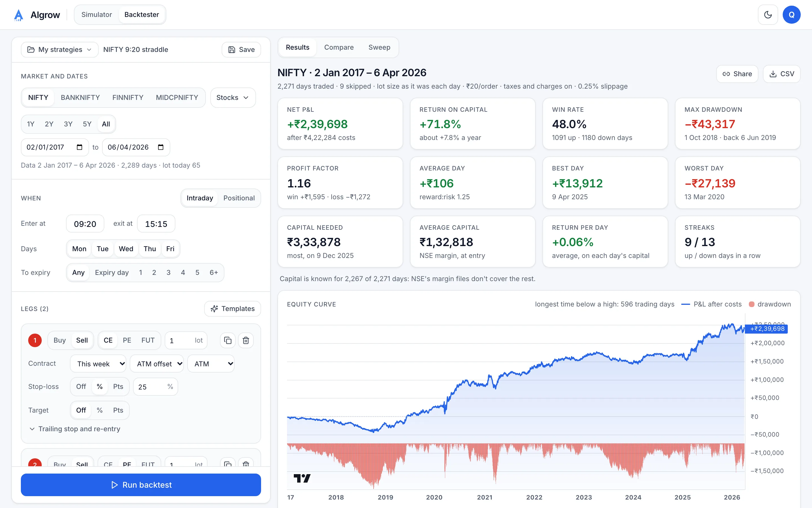Expand Trailing stop and re-entry
This screenshot has height=508, width=812.
(x=75, y=429)
